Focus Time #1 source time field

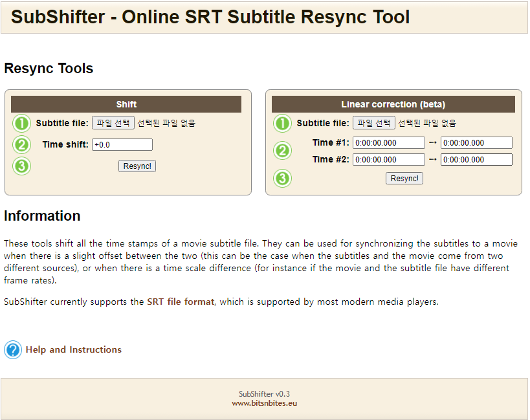point(389,142)
